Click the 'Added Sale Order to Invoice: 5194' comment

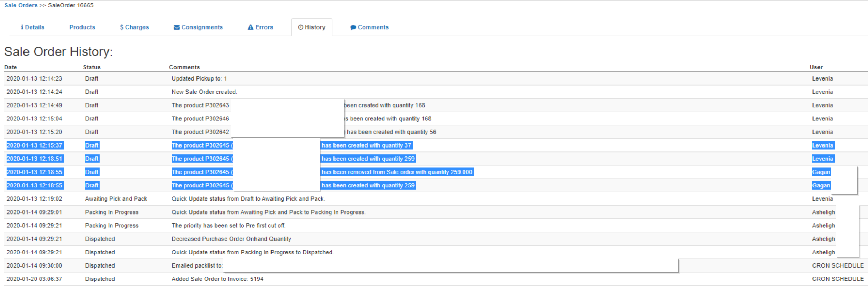tap(217, 279)
